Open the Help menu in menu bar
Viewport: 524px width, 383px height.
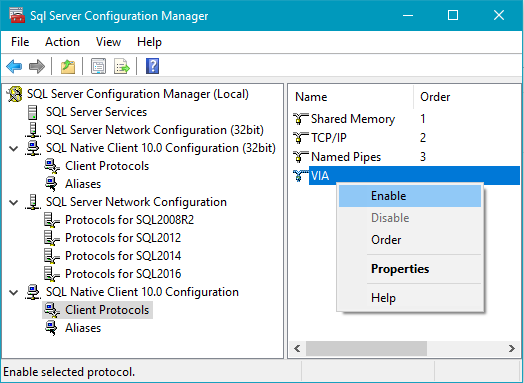point(149,42)
